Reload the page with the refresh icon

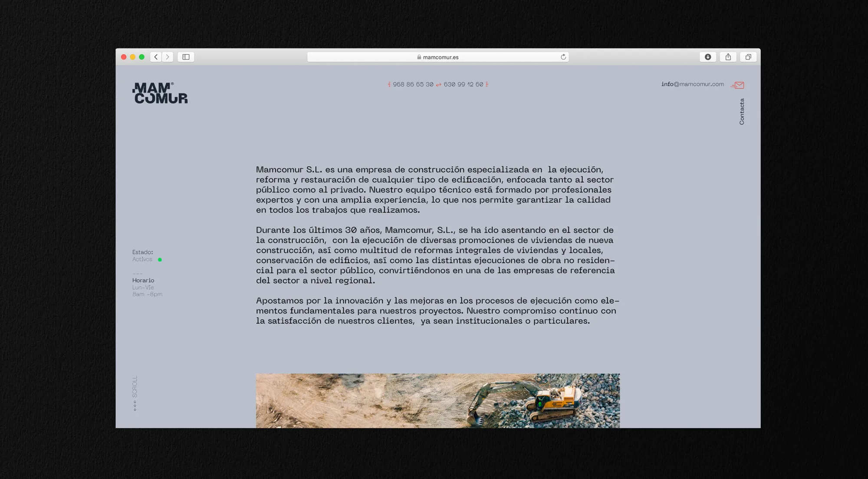coord(563,57)
